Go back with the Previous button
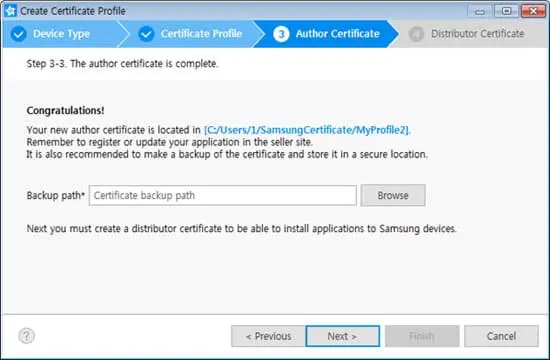550x360 pixels. [268, 336]
